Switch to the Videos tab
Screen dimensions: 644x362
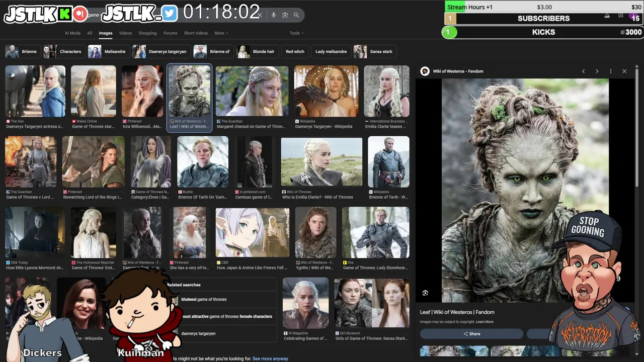coord(125,33)
